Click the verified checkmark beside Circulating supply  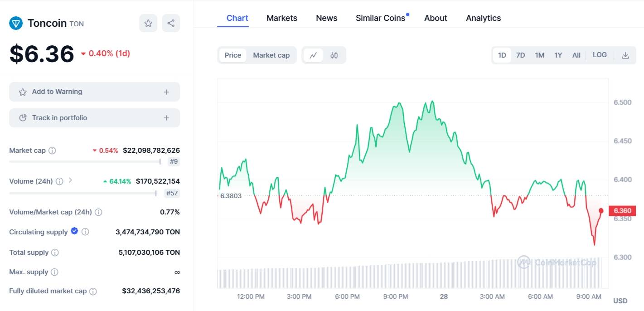click(x=74, y=231)
